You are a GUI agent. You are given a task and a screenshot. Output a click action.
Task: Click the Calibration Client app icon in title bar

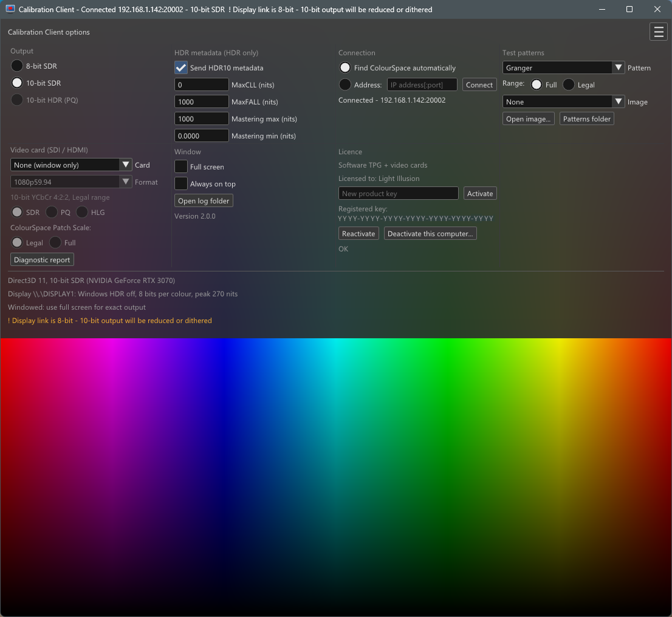10,9
